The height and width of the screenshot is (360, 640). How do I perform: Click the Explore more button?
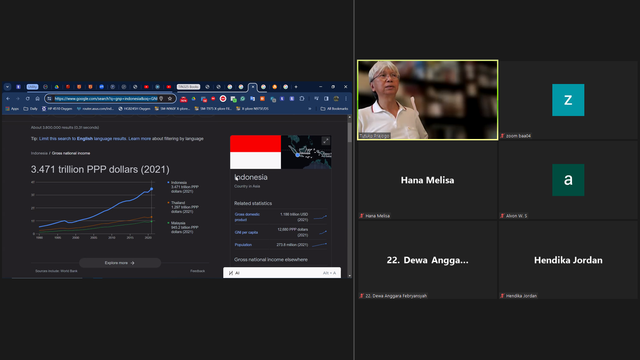(120, 263)
